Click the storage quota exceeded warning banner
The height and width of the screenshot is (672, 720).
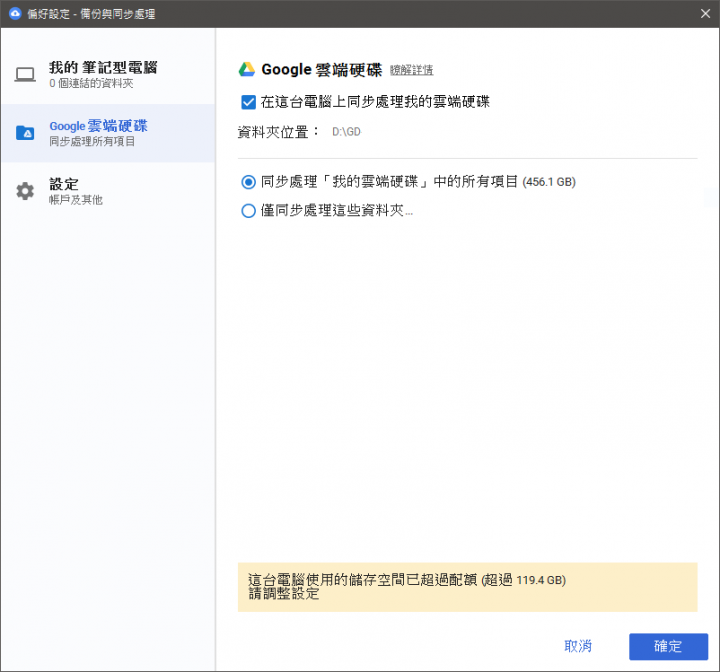coord(467,587)
